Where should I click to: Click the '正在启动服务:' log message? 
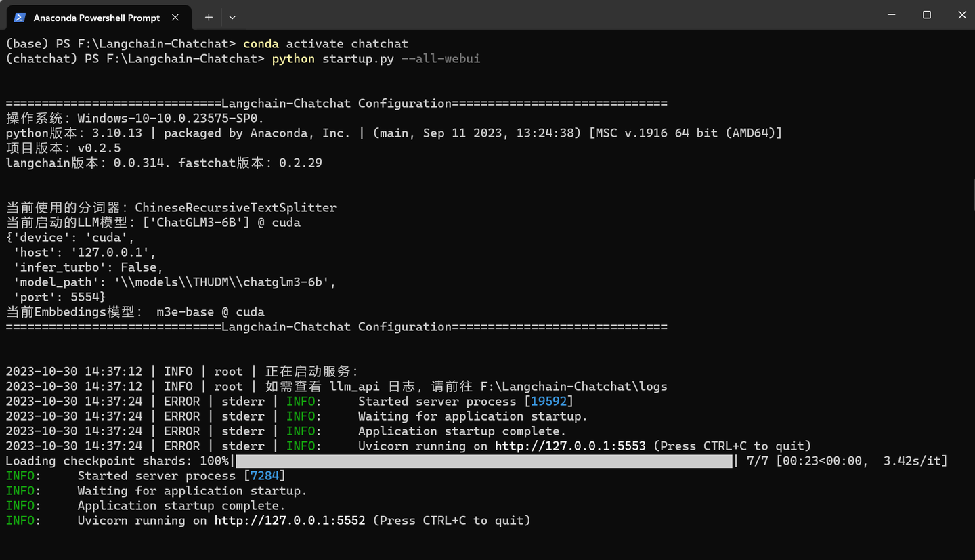coord(311,372)
